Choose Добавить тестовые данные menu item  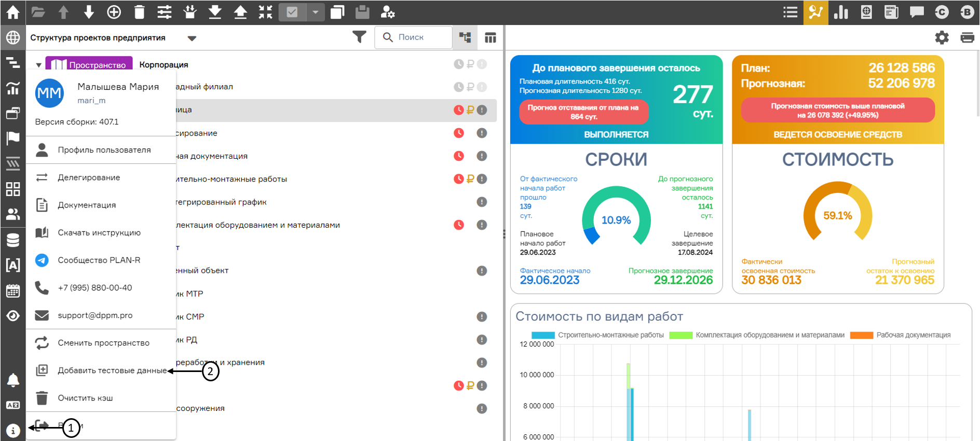coord(101,370)
